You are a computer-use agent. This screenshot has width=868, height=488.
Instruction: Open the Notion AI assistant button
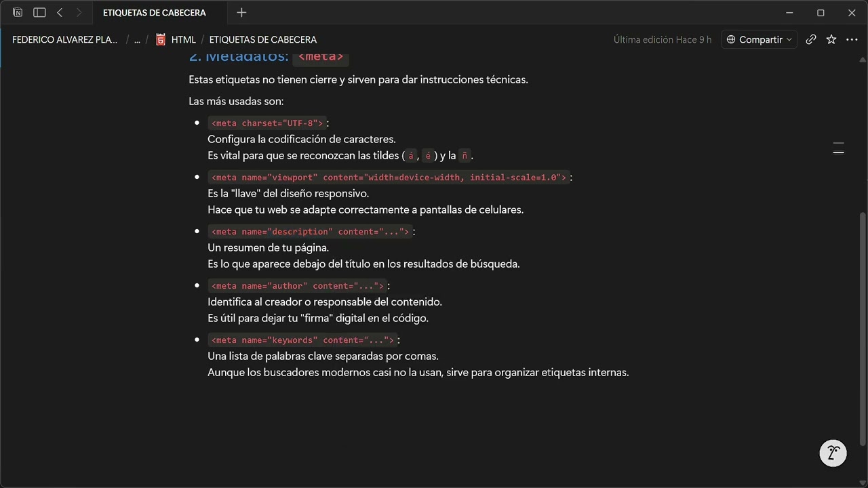[x=833, y=453]
